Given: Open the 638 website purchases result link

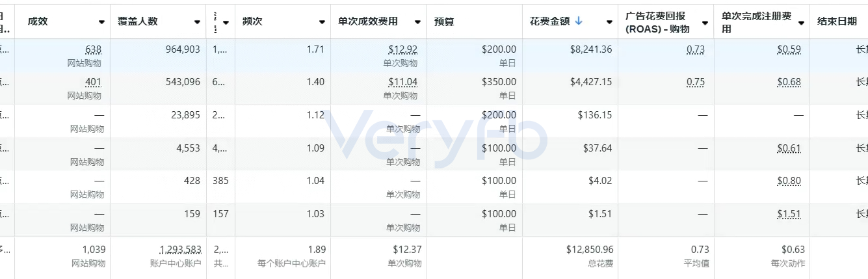Looking at the screenshot, I should pyautogui.click(x=93, y=49).
